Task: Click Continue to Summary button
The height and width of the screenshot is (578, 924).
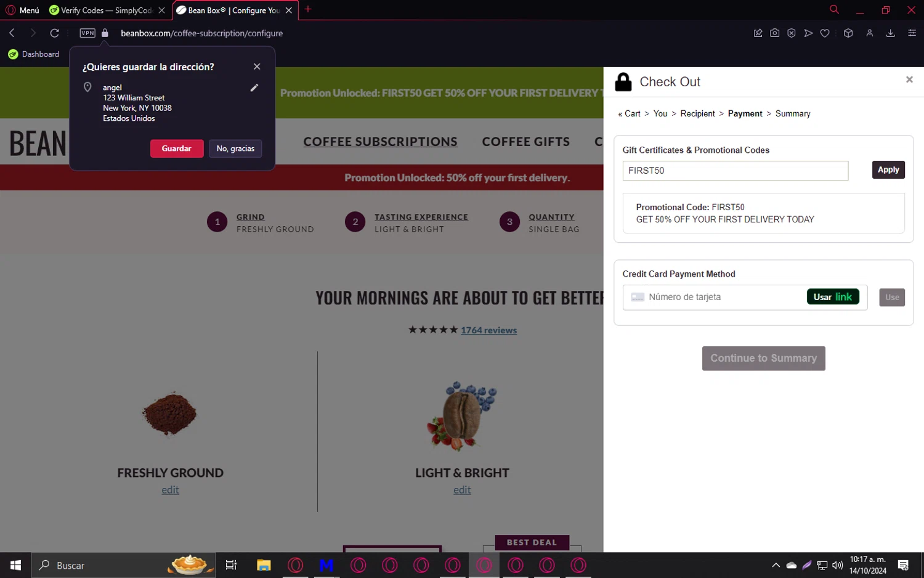Action: tap(763, 358)
